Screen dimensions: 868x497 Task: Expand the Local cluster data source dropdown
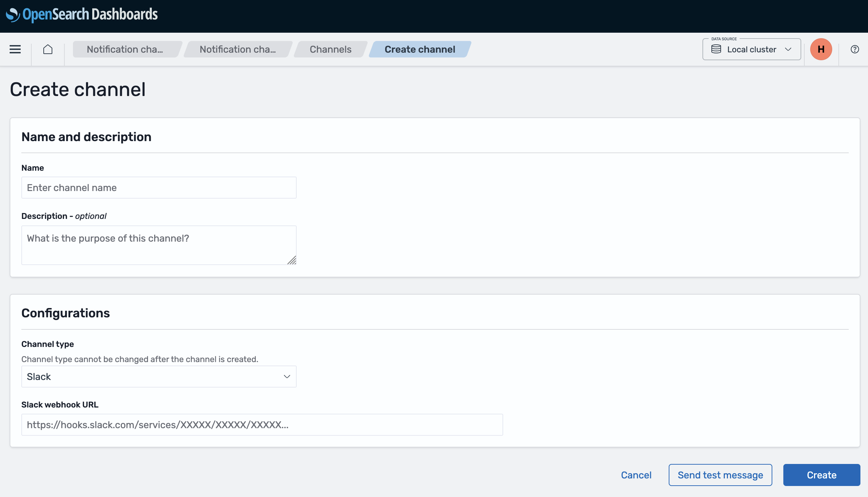752,49
